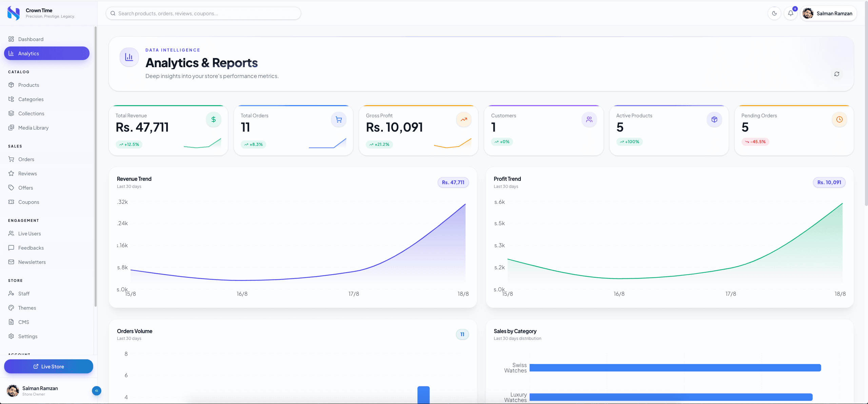
Task: Open the Collections page
Action: [47, 114]
